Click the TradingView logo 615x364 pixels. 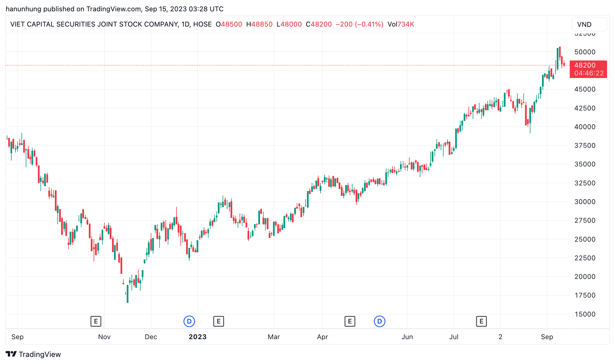pyautogui.click(x=33, y=354)
